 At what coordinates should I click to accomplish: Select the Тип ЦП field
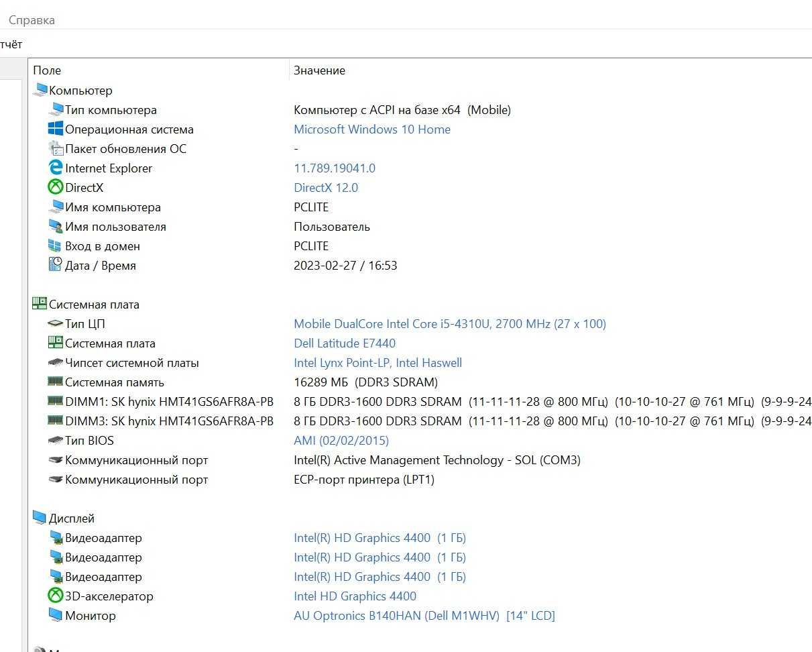coord(85,324)
